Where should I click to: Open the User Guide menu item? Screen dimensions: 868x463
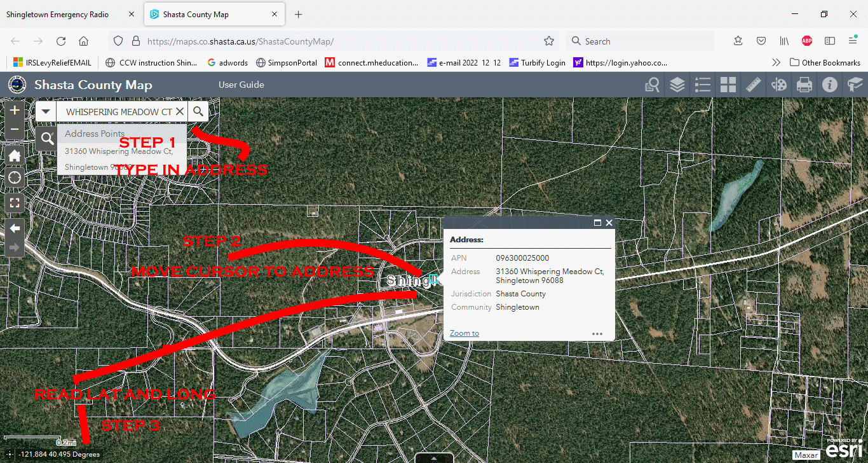pyautogui.click(x=241, y=84)
